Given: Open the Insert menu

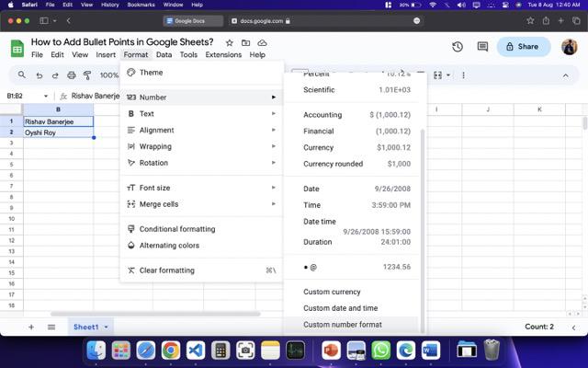Looking at the screenshot, I should tap(106, 55).
